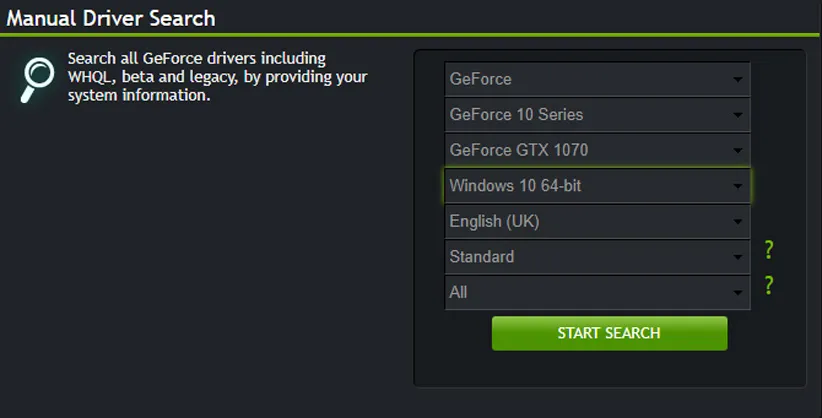
Task: Click the help question mark beside Standard
Action: tap(769, 250)
